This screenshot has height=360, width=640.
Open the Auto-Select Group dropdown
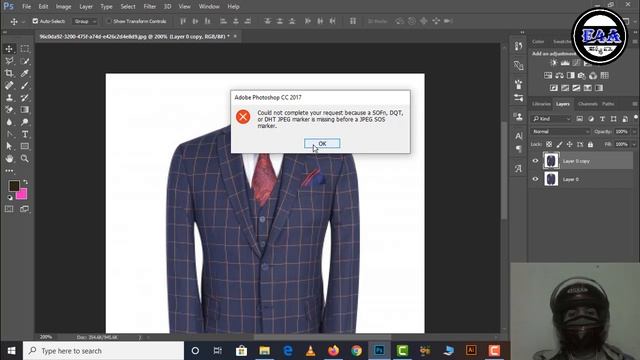pyautogui.click(x=84, y=21)
